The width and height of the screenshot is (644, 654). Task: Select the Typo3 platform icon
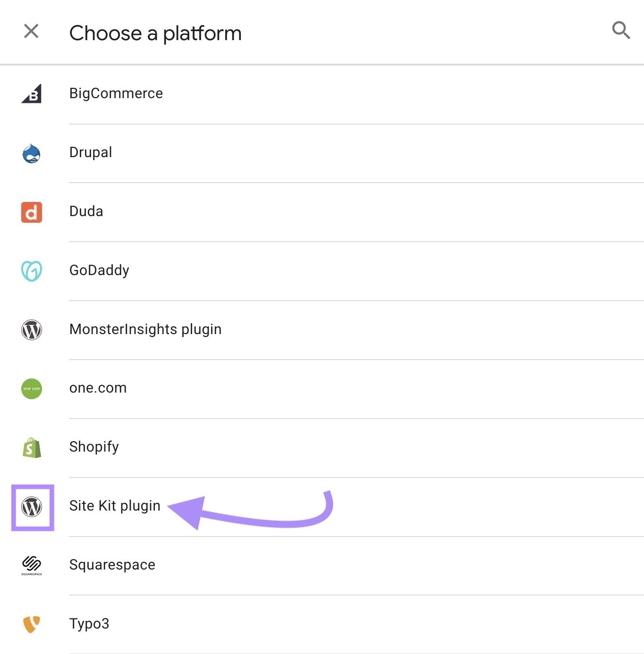[x=31, y=624]
